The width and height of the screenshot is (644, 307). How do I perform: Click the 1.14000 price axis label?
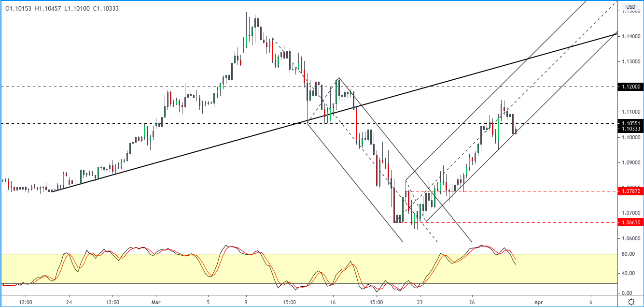[x=630, y=36]
